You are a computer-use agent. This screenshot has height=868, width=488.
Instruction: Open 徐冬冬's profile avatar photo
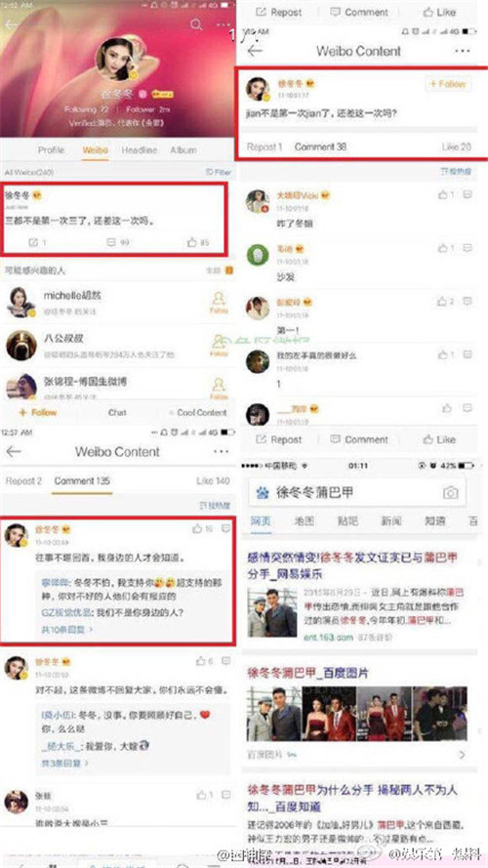click(117, 60)
